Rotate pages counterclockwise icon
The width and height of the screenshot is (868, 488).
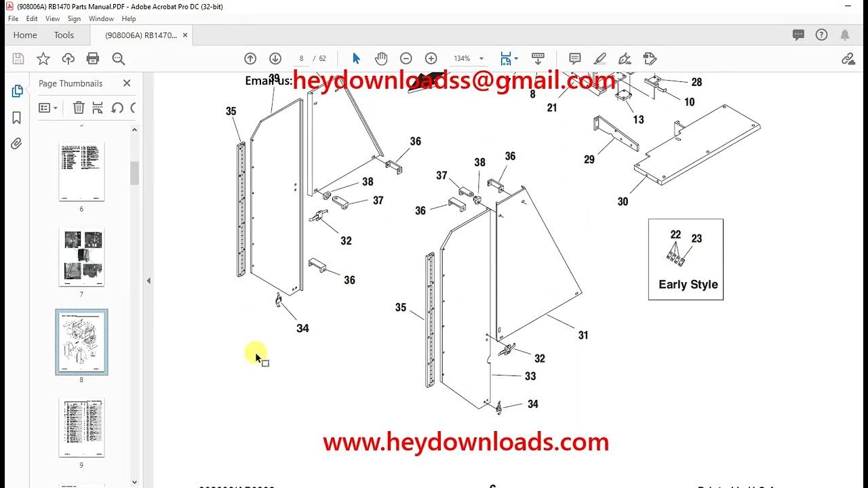click(x=117, y=108)
